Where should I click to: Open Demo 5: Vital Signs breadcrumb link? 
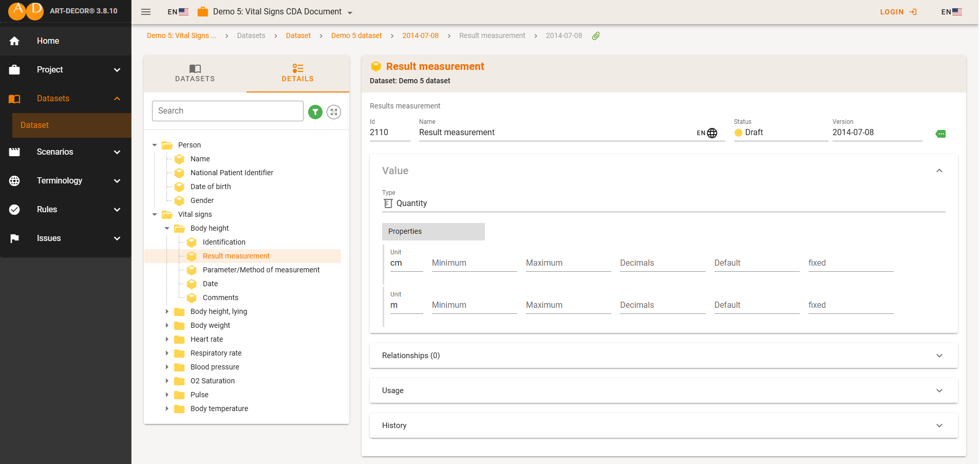point(181,35)
